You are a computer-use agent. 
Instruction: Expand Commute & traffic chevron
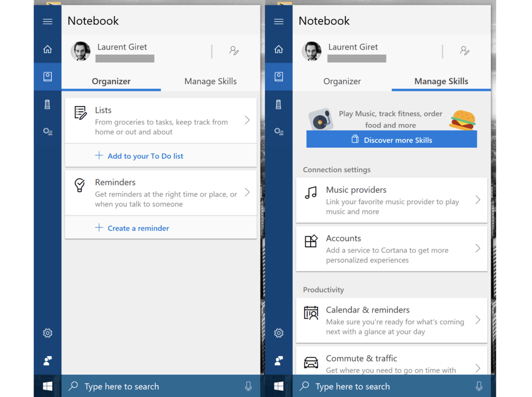pyautogui.click(x=478, y=368)
